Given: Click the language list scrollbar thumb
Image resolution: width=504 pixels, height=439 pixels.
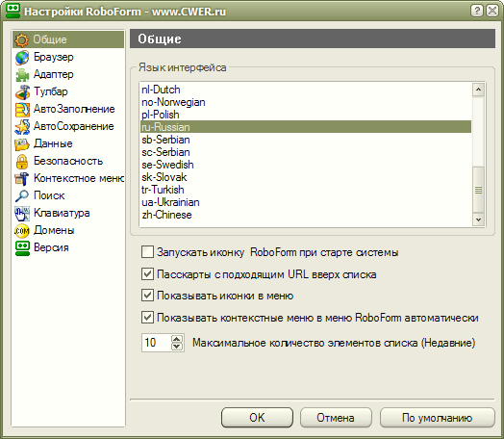Looking at the screenshot, I should click(478, 190).
